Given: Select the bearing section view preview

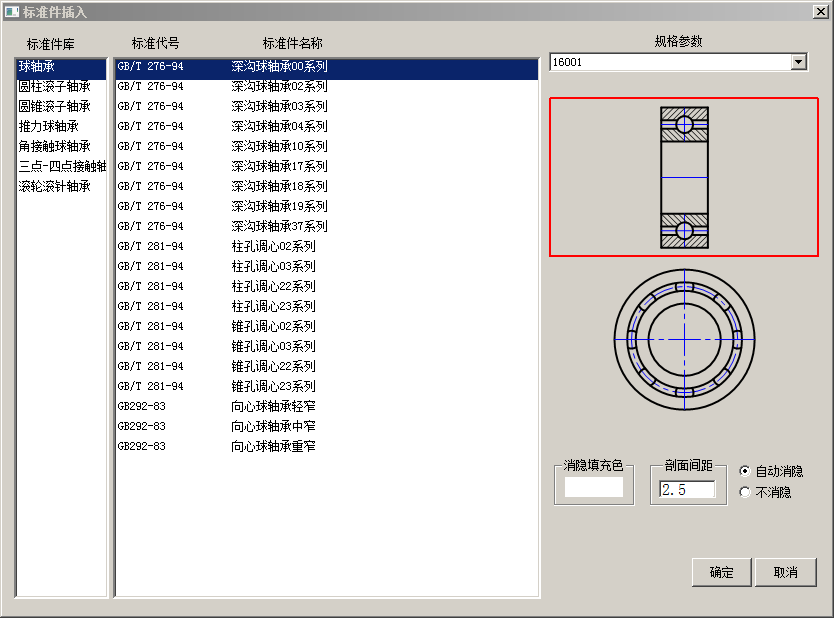Looking at the screenshot, I should [x=684, y=177].
